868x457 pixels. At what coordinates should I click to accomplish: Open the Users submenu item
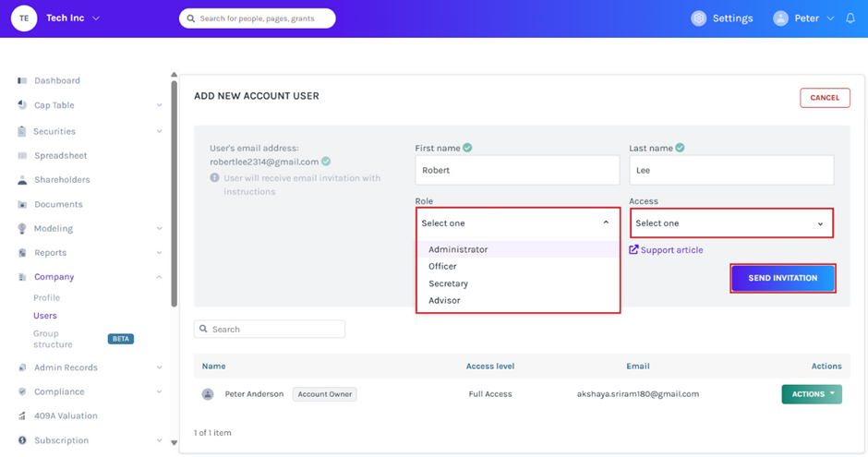point(45,316)
